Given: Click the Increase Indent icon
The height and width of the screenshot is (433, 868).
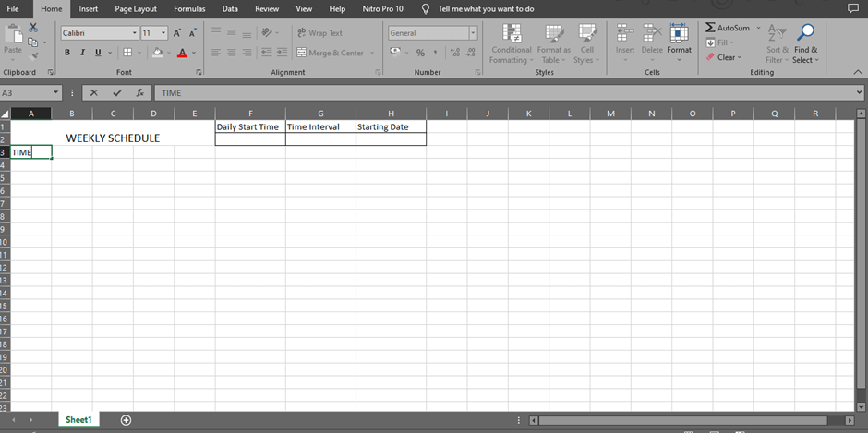Looking at the screenshot, I should point(282,53).
